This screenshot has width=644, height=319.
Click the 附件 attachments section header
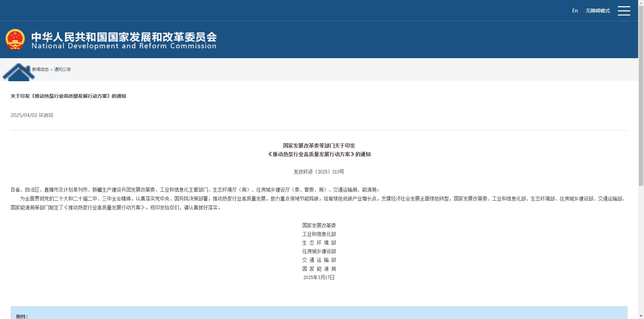point(22,316)
